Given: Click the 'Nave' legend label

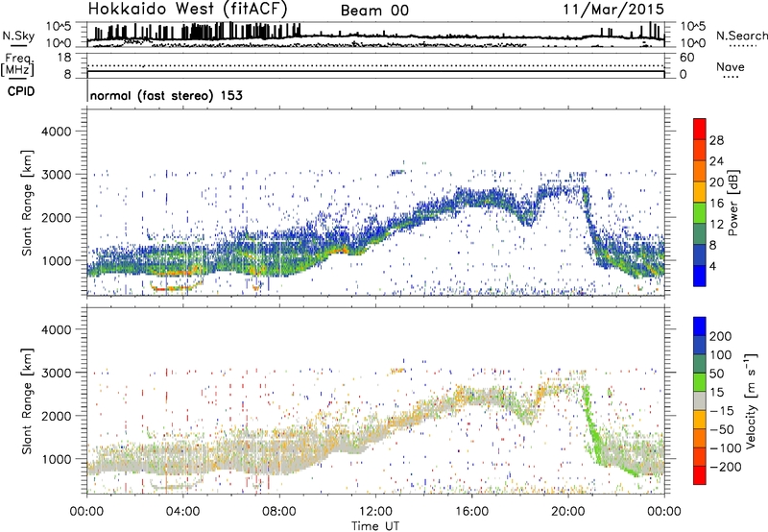Looking at the screenshot, I should coord(731,66).
